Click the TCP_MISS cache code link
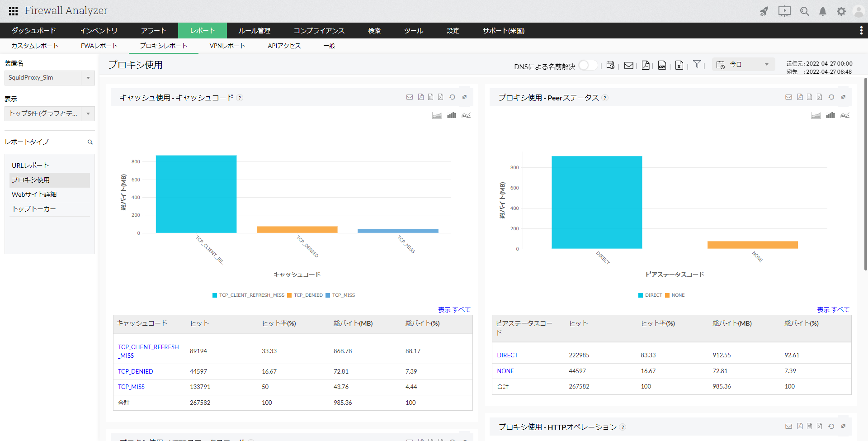The height and width of the screenshot is (441, 868). pyautogui.click(x=131, y=387)
